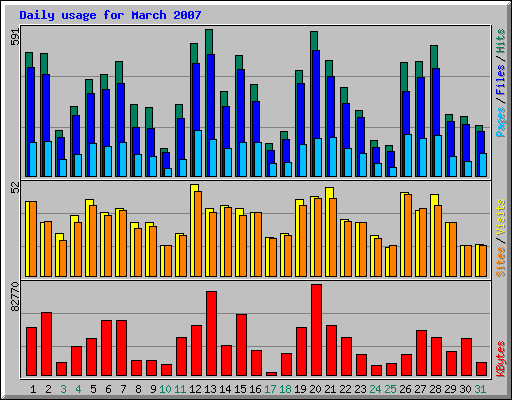This screenshot has width=512, height=400.
Task: Click day label 12 on the axis
Action: (195, 389)
